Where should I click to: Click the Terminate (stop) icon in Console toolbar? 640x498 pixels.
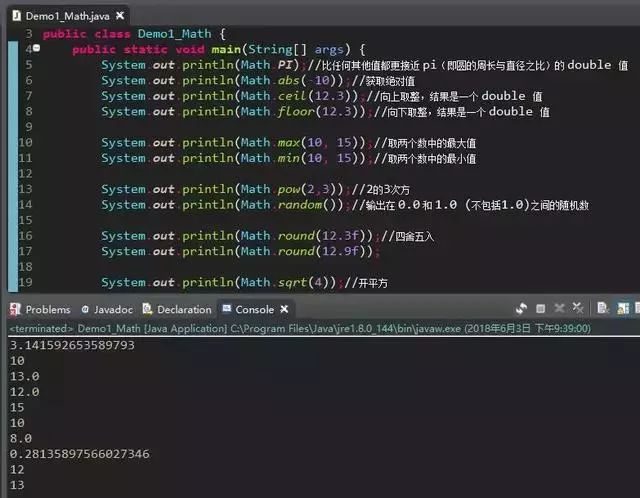point(541,309)
